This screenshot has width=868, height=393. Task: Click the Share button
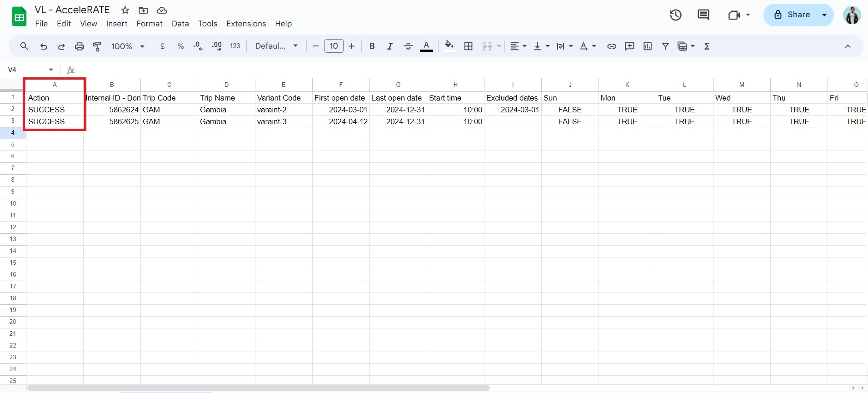tap(791, 15)
